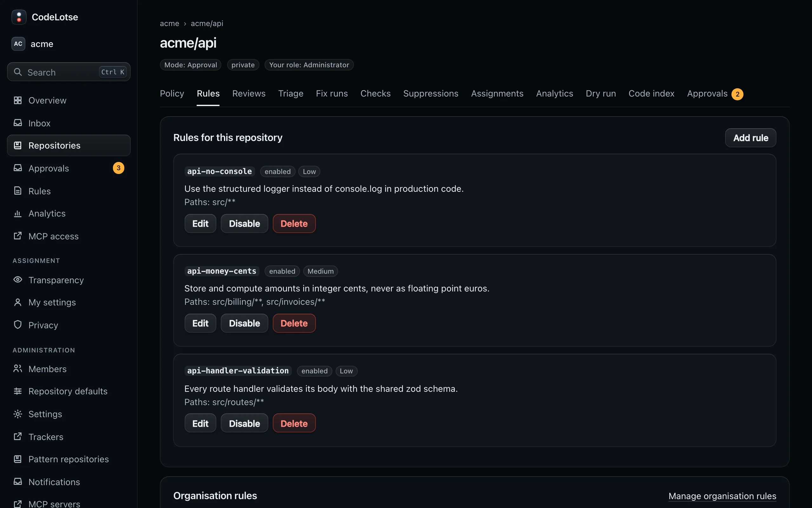
Task: Click the Add rule button
Action: click(x=750, y=138)
